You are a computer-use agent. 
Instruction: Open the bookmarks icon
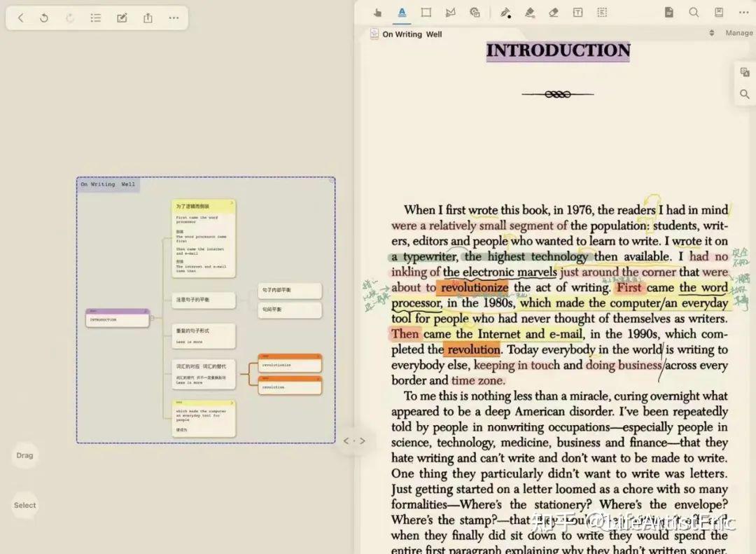pyautogui.click(x=719, y=13)
